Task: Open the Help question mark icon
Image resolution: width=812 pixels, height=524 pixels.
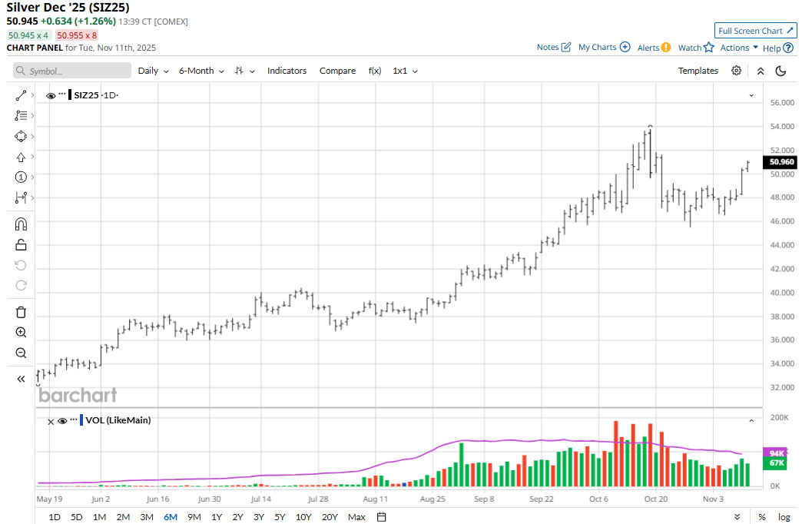Action: pyautogui.click(x=788, y=48)
